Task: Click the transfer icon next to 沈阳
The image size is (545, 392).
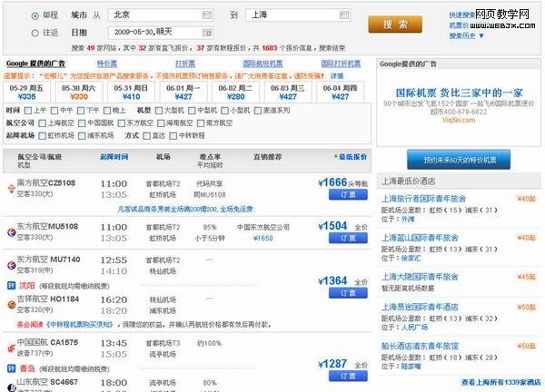Action: [x=9, y=284]
